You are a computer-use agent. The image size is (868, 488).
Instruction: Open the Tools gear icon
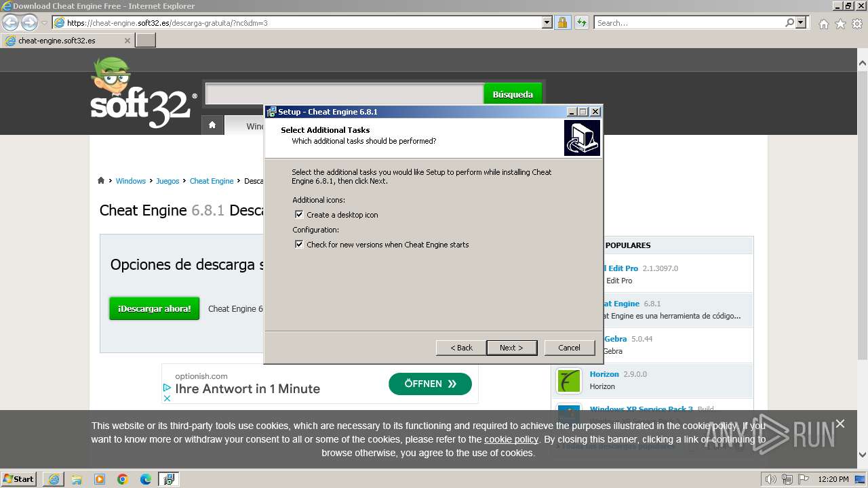click(857, 24)
